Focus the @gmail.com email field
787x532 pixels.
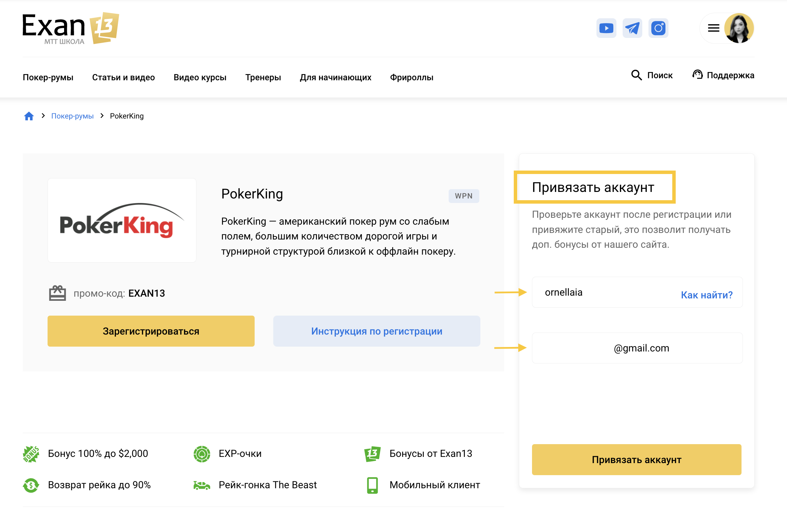point(637,348)
